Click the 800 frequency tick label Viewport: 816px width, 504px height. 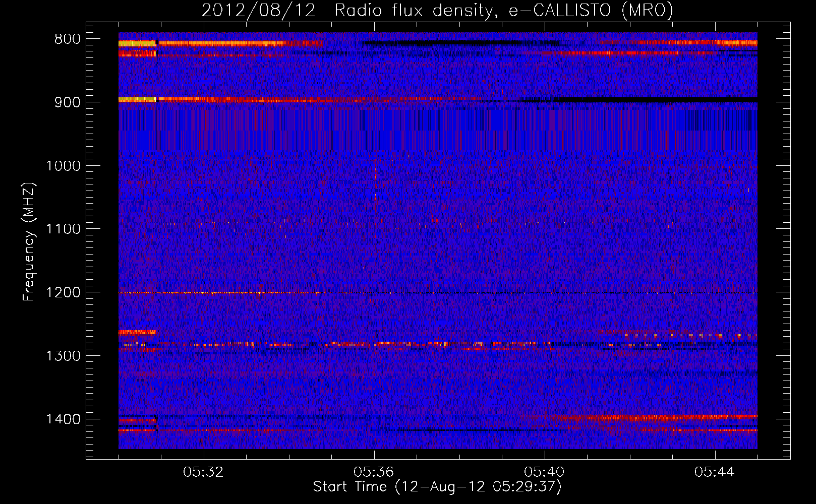(x=68, y=39)
